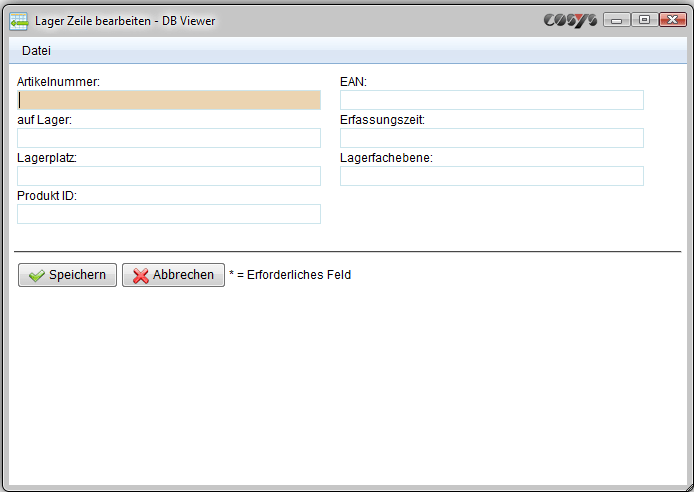The width and height of the screenshot is (694, 492).
Task: Click the 'auf Lager:' label
Action: pyautogui.click(x=44, y=120)
